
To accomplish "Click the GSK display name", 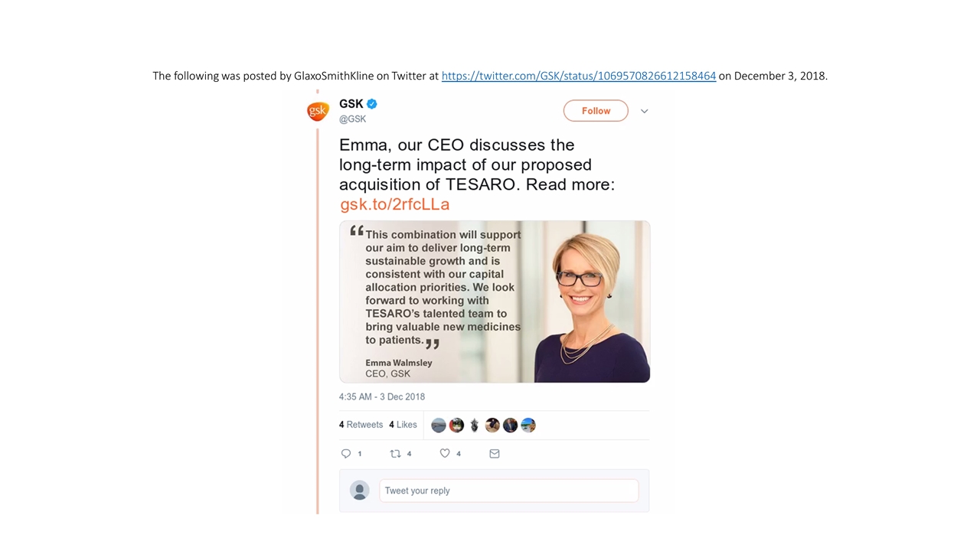I will [351, 104].
